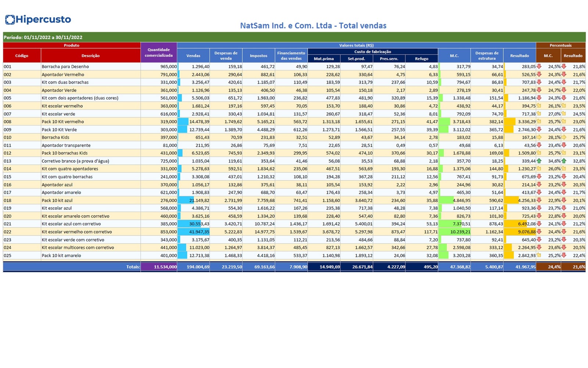
Task: Click red arrow beside 20,1% Resultado, row 018
Action: click(564, 200)
